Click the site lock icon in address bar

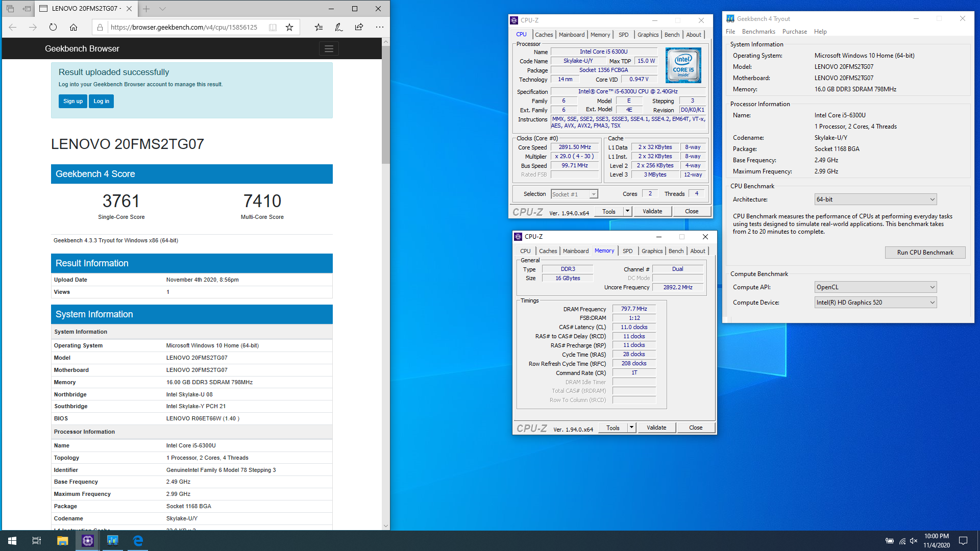click(x=100, y=28)
